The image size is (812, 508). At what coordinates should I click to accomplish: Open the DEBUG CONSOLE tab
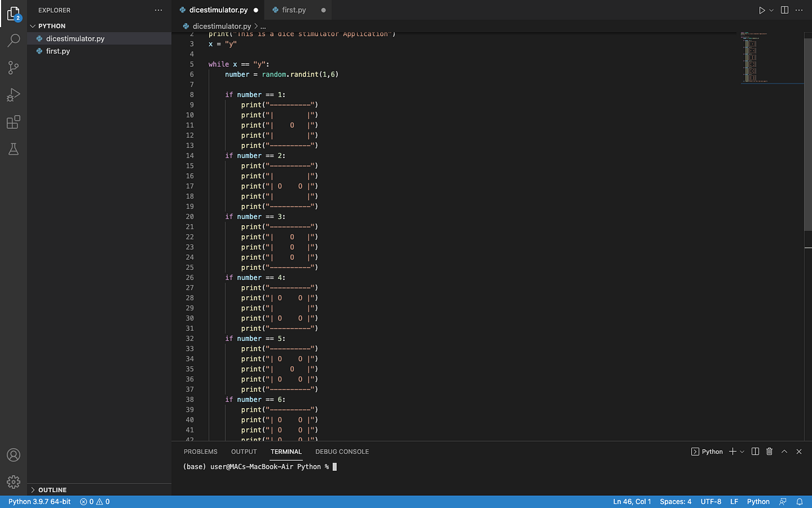342,451
